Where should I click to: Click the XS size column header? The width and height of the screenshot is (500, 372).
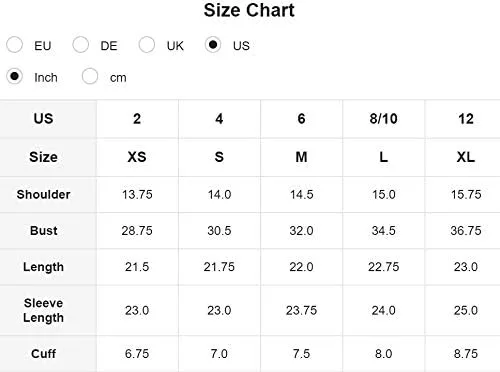pyautogui.click(x=137, y=157)
